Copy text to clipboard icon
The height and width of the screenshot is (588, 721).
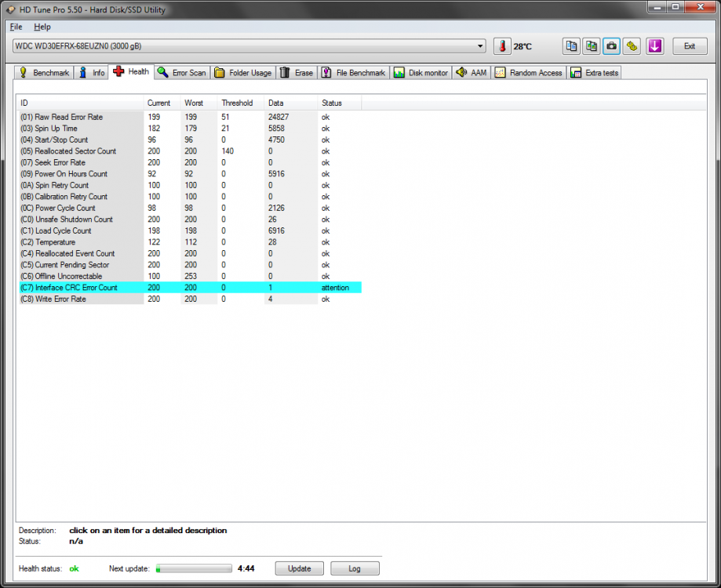[572, 46]
